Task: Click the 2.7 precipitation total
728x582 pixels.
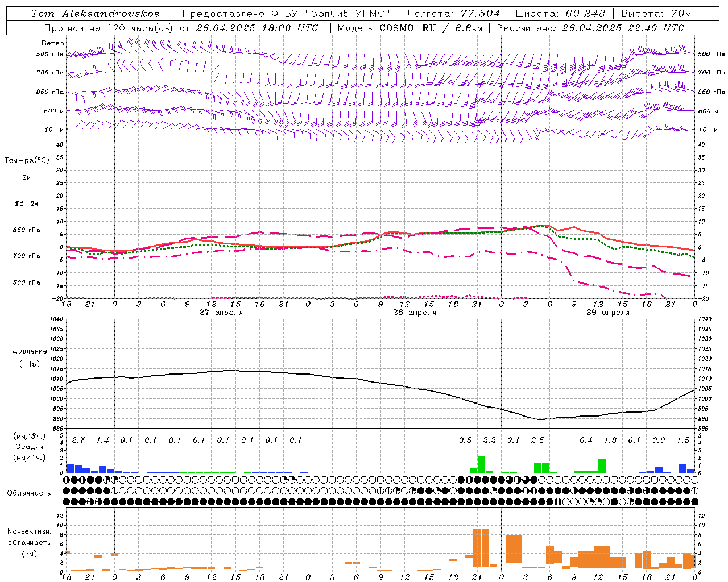Action: [78, 440]
